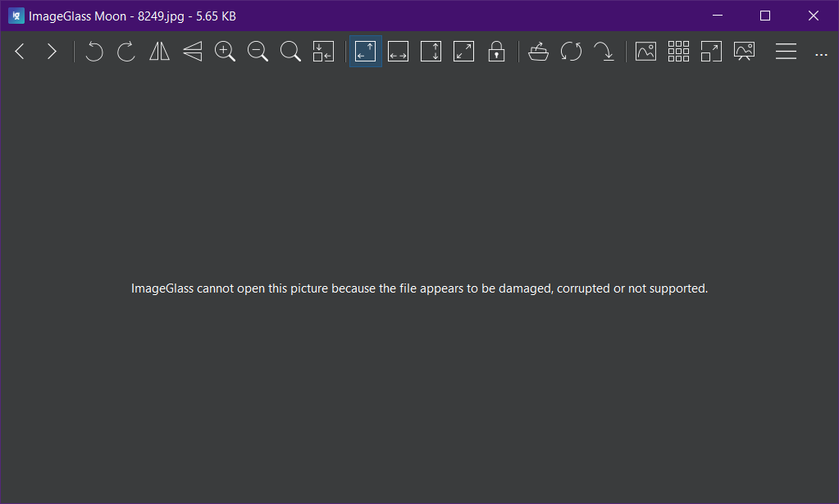The image size is (839, 504).
Task: Flip the image vertically
Action: 192,51
